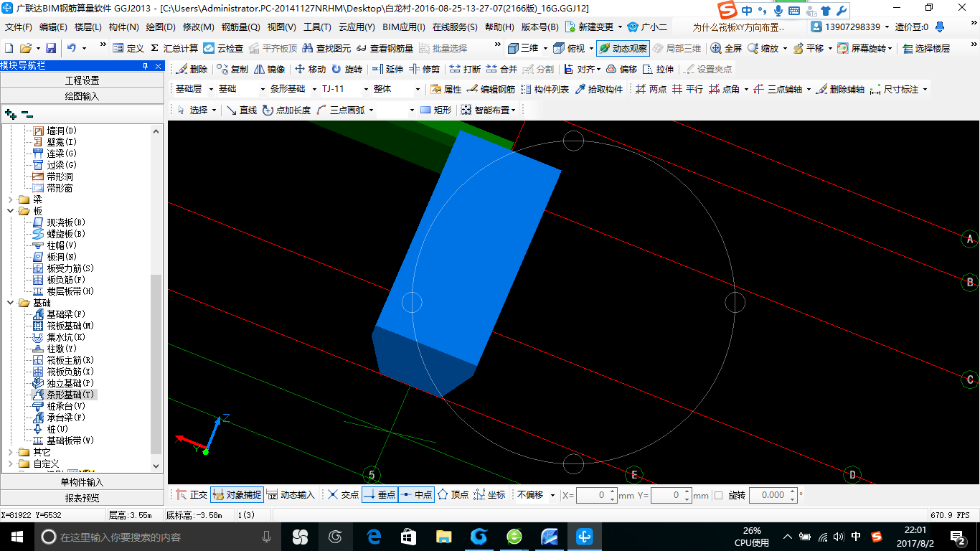This screenshot has height=551, width=980.
Task: Open 构件列表 (component list)
Action: (x=545, y=90)
